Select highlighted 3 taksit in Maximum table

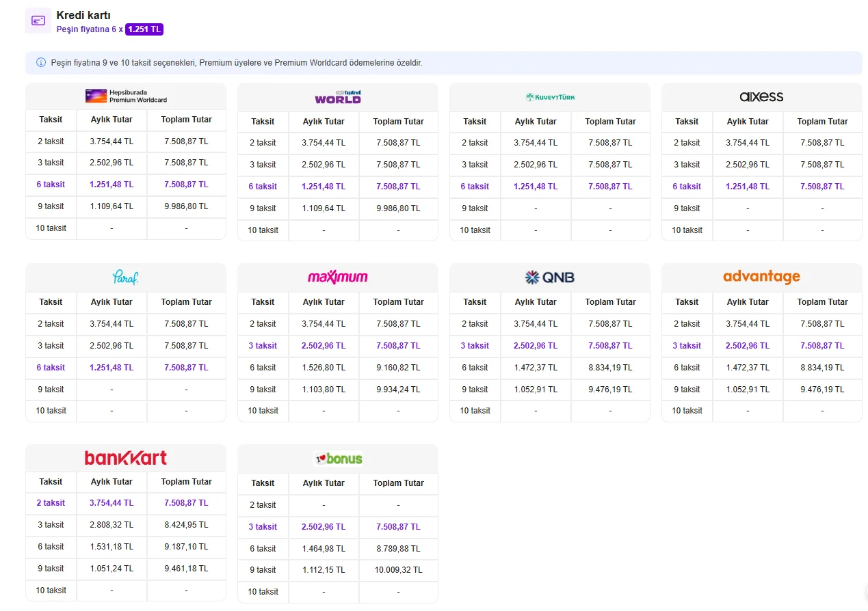tap(263, 346)
